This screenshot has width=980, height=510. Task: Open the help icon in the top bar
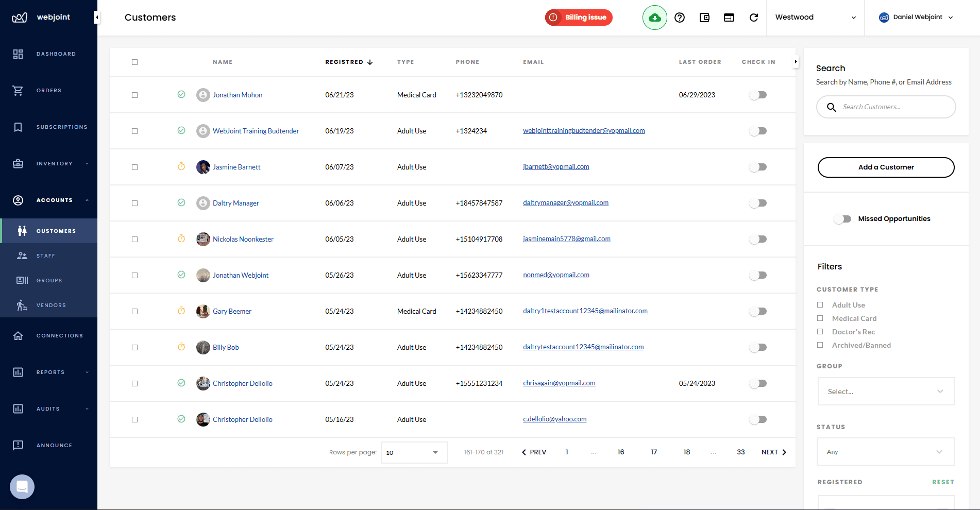tap(680, 17)
